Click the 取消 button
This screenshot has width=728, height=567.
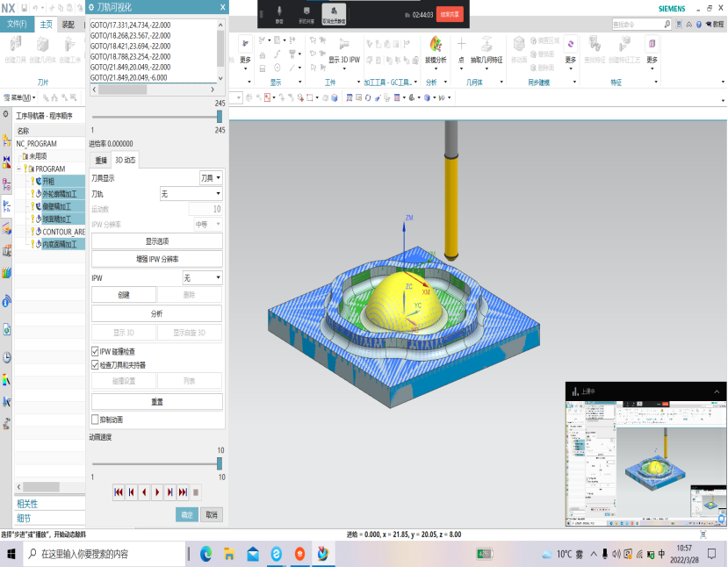point(212,514)
